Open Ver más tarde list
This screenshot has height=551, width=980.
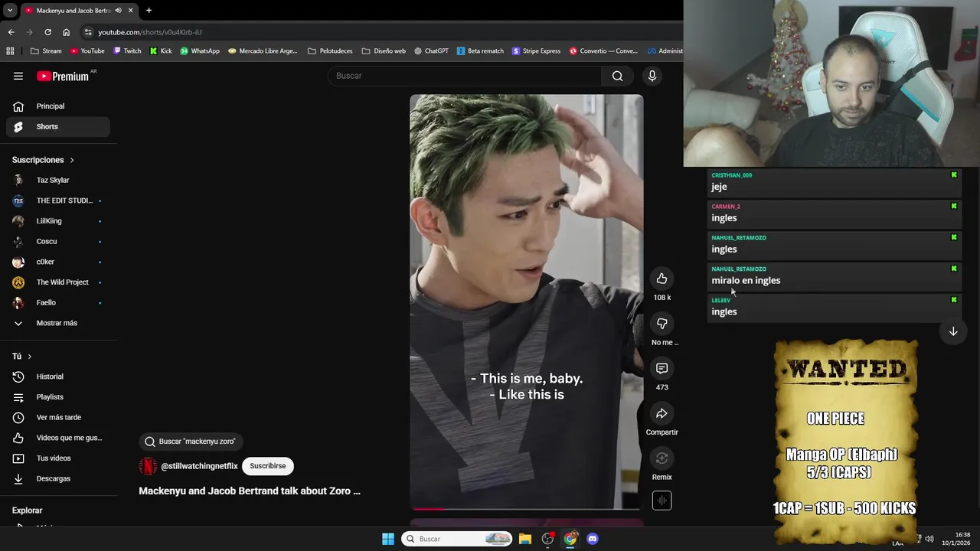[x=58, y=417]
